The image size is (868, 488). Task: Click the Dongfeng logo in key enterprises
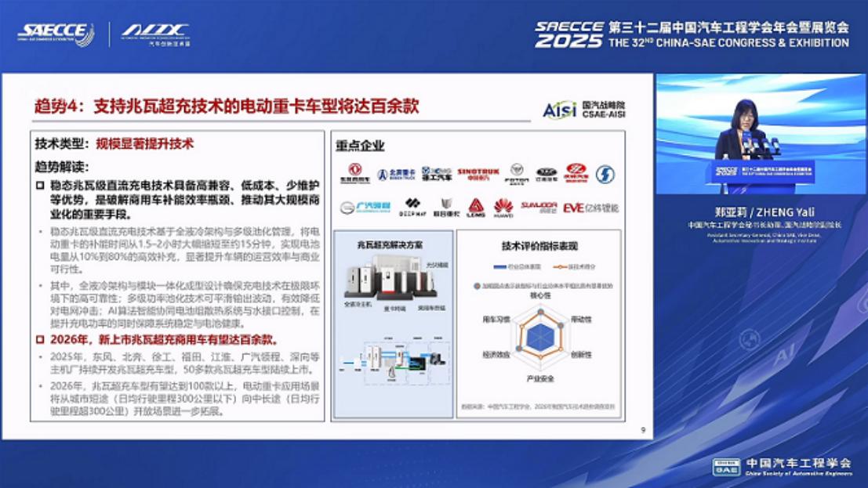pyautogui.click(x=354, y=173)
